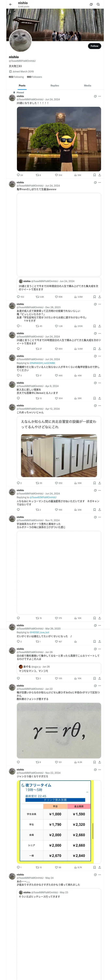Open more options on pinned post
Viewport: 110px width, 980px height.
click(100, 96)
